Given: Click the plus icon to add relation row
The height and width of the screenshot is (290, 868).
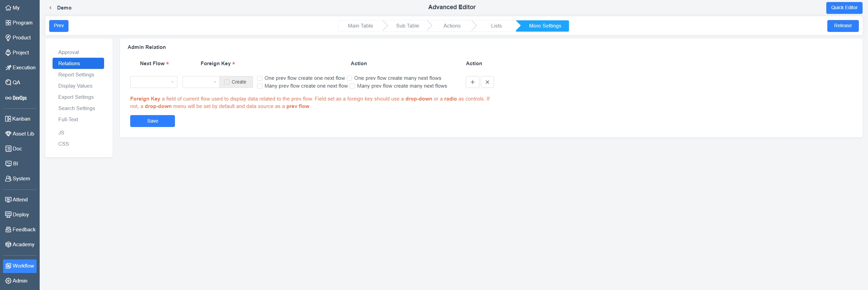Looking at the screenshot, I should point(472,82).
